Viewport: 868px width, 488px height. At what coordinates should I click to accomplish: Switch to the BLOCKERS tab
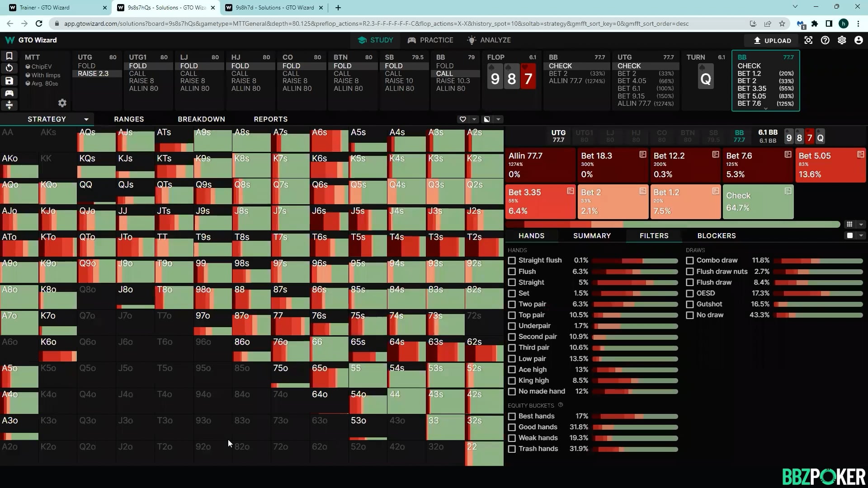click(717, 236)
